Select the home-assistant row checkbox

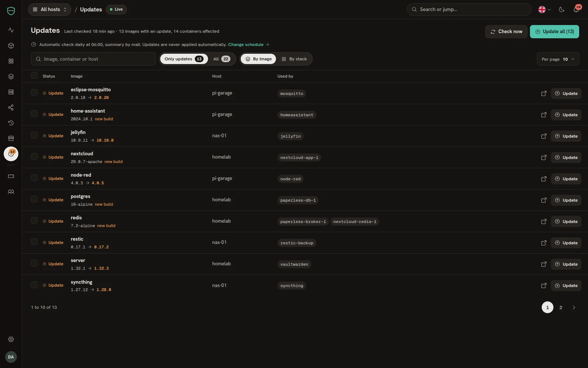coord(34,114)
